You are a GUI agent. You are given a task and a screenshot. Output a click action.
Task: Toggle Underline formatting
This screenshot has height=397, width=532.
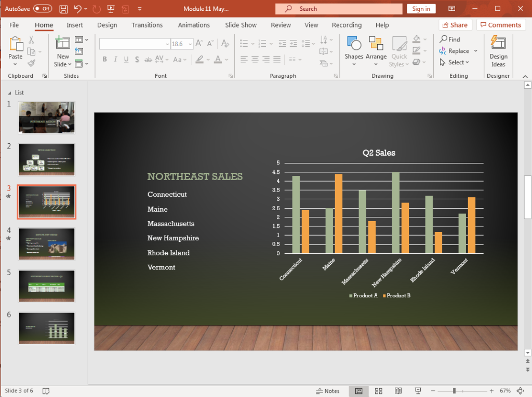pyautogui.click(x=126, y=59)
